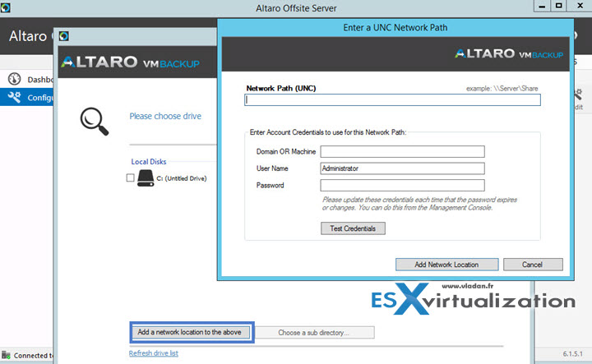The height and width of the screenshot is (364, 592).
Task: Confirm with Add Network Location button
Action: click(446, 265)
